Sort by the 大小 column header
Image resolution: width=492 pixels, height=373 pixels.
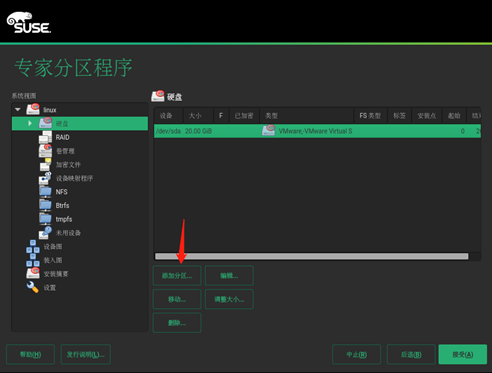(198, 116)
